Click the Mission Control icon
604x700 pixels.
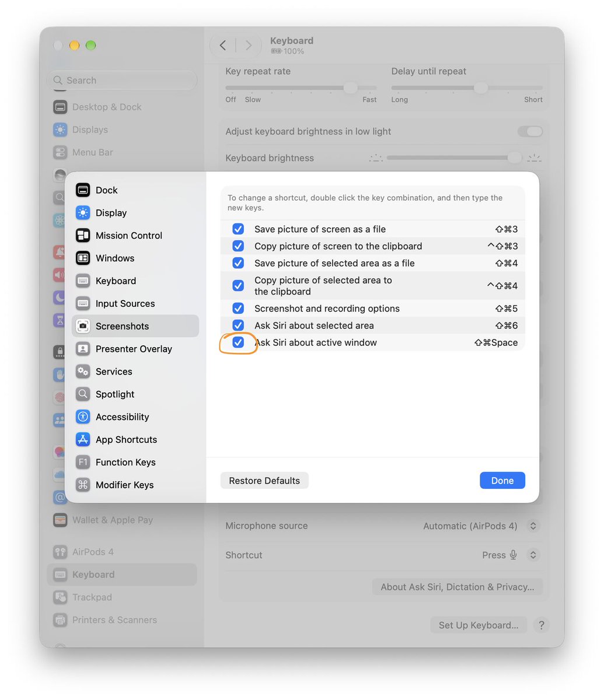[x=83, y=236]
